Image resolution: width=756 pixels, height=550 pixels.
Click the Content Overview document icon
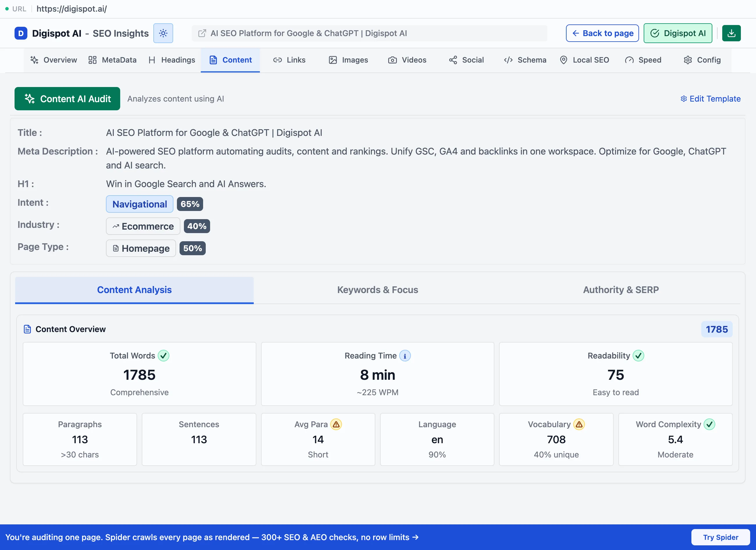27,329
